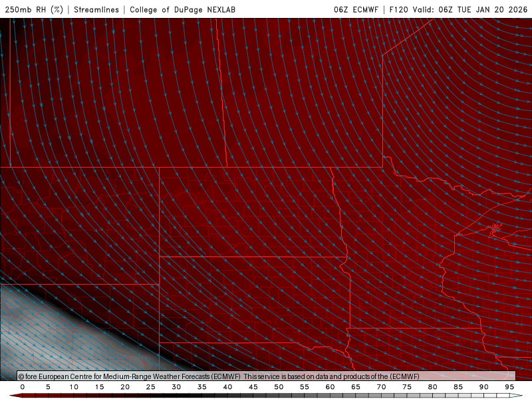
Task: Click 'College of DuPage NEXLAB' header text
Action: point(182,9)
